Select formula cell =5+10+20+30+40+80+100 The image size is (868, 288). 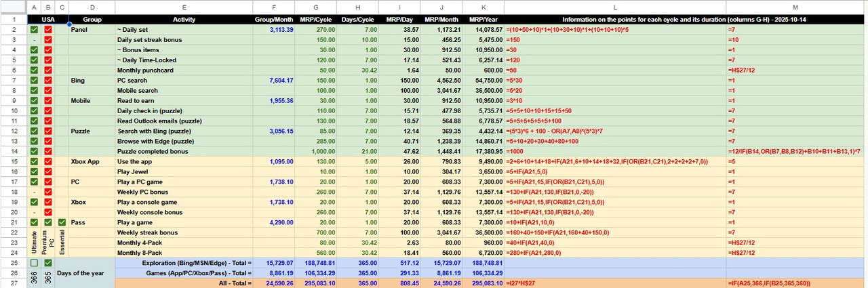(615, 141)
